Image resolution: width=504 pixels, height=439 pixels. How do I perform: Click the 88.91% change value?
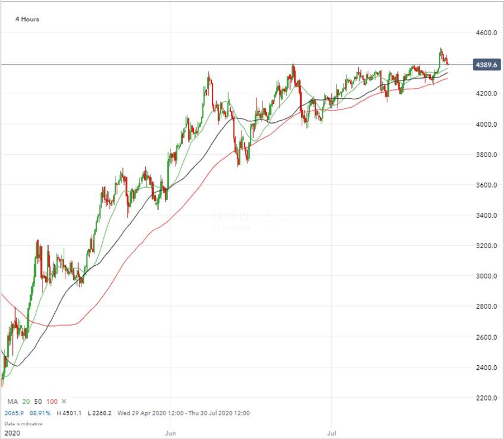[x=40, y=413]
